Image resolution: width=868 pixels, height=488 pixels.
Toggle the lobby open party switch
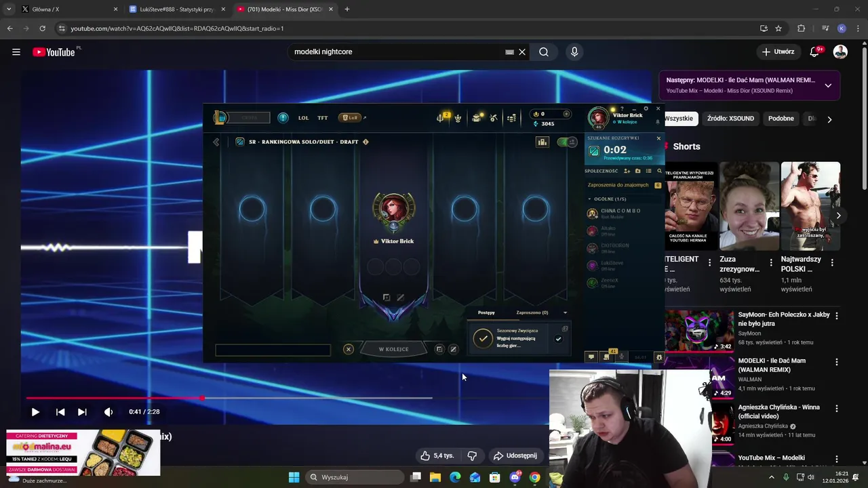566,142
